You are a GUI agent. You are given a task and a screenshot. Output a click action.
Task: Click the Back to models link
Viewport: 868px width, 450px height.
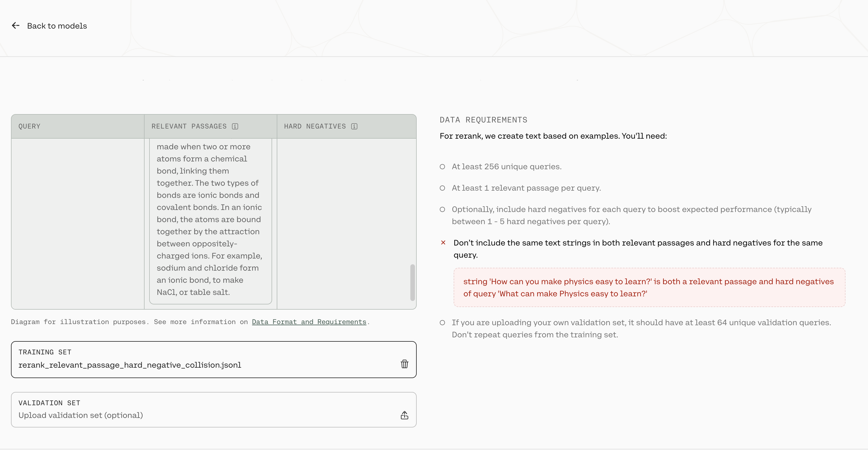point(57,26)
